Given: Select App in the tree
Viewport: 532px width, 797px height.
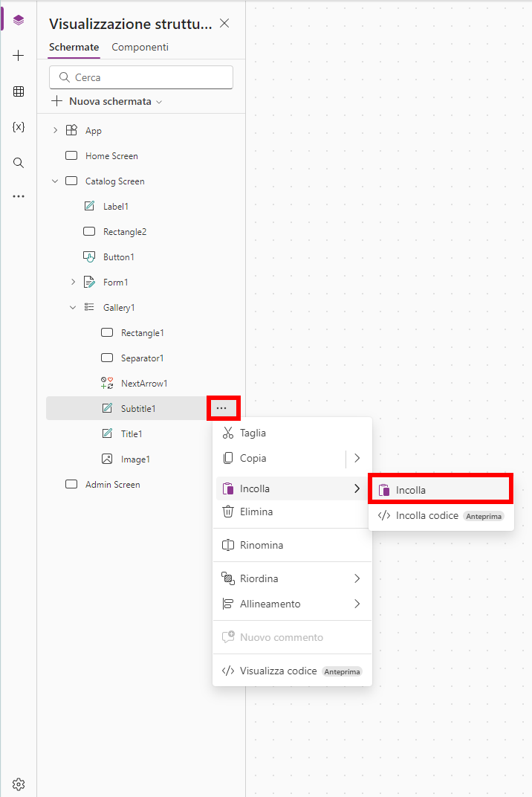Looking at the screenshot, I should [x=94, y=131].
